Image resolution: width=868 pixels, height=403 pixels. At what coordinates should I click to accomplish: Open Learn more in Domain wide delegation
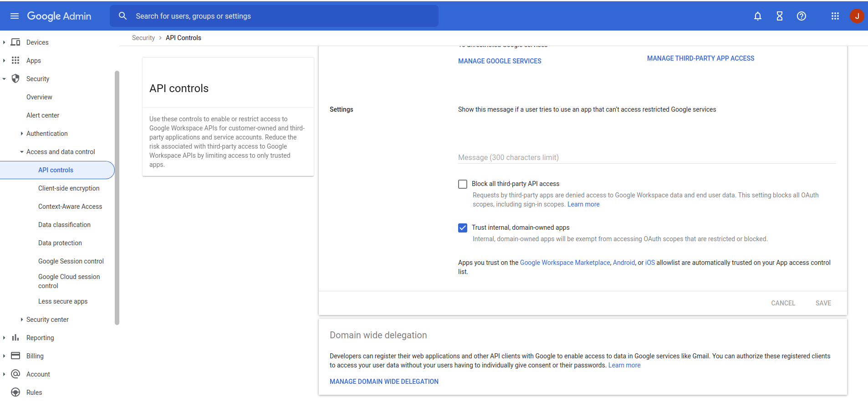coord(624,365)
